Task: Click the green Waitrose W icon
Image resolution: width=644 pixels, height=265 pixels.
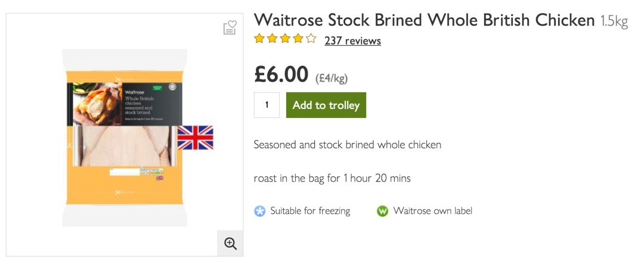Action: (x=382, y=211)
